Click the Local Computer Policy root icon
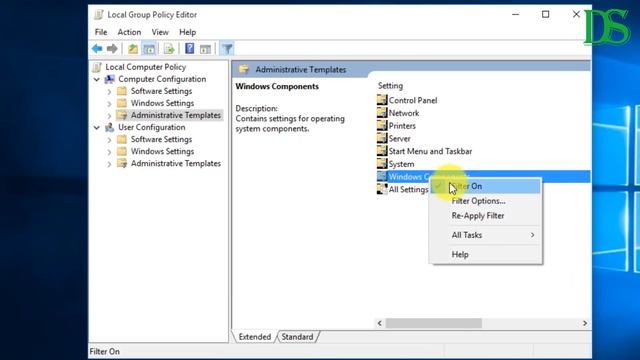640x360 pixels. coord(97,67)
